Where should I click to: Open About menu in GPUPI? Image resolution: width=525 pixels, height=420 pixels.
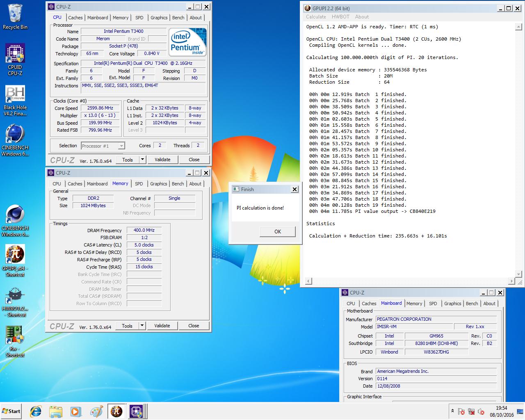pos(362,17)
